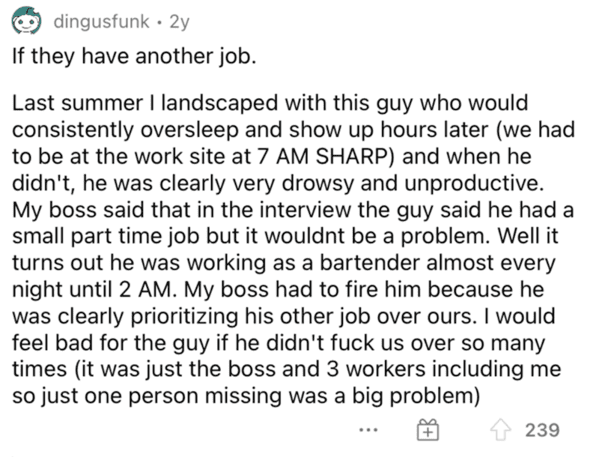Click the line 'If they have another job.'
Screen dimensions: 599x457
[x=134, y=57]
